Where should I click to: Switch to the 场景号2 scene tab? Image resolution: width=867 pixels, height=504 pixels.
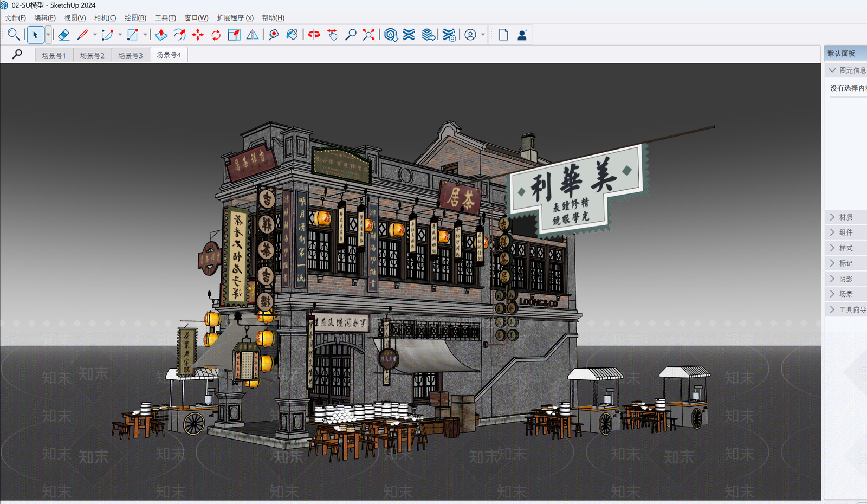pos(92,54)
